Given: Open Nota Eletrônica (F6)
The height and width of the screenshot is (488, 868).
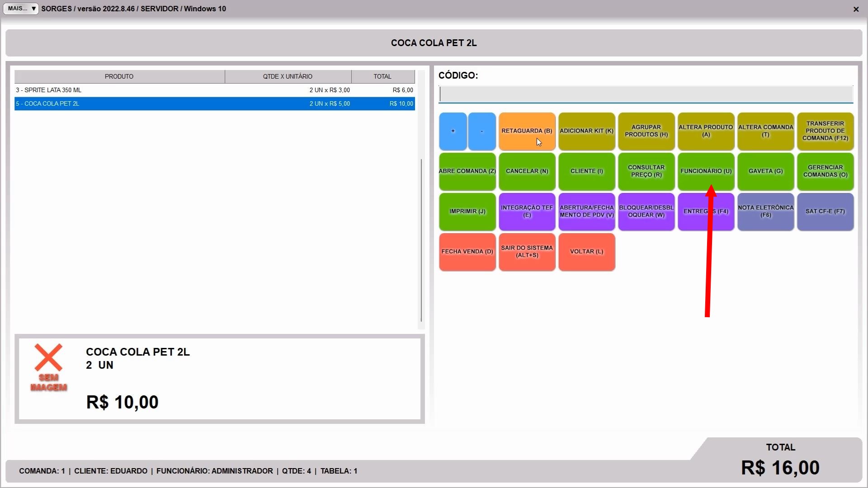Looking at the screenshot, I should tap(765, 211).
